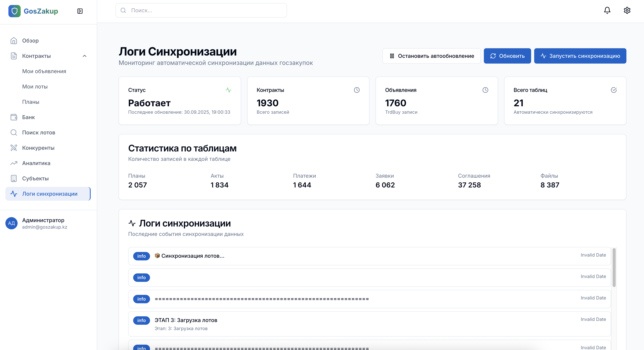644x350 pixels.
Task: Open notifications bell icon
Action: coord(607,10)
